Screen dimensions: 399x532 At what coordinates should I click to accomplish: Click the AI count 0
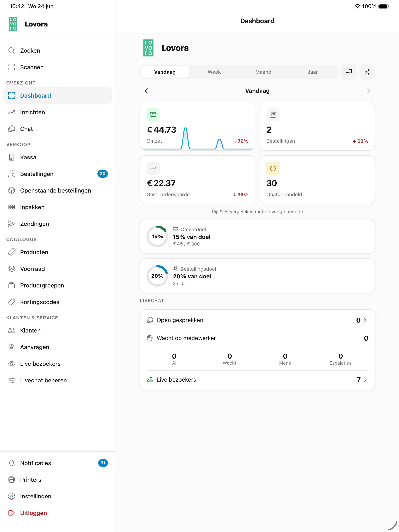[174, 356]
